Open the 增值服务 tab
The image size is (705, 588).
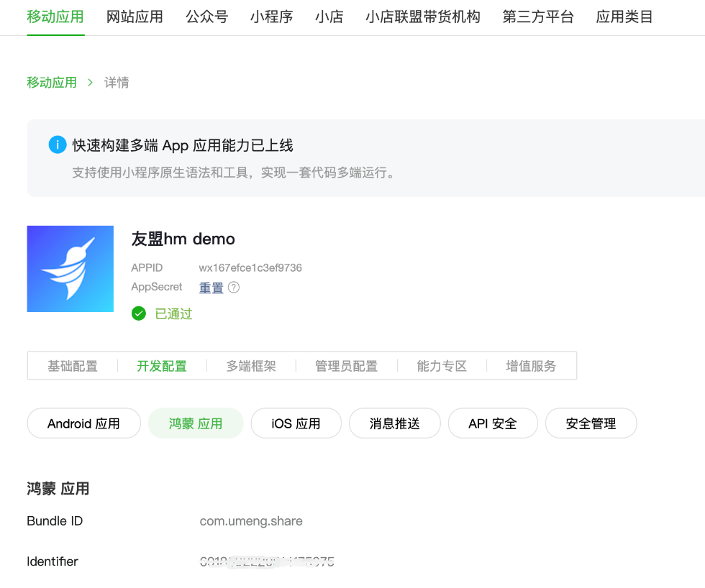(531, 366)
